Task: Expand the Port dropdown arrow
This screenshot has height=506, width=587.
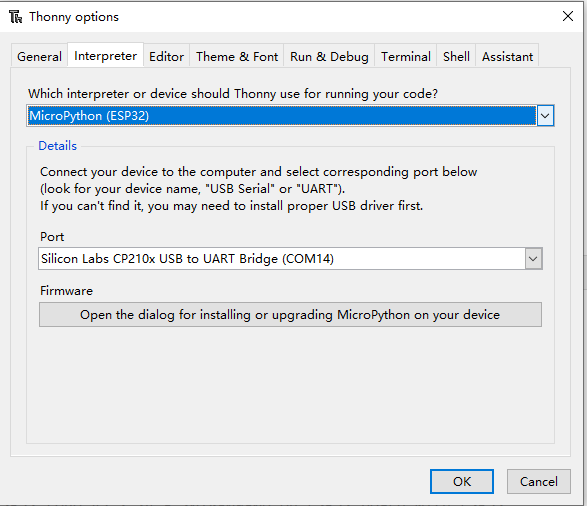Action: click(x=533, y=259)
